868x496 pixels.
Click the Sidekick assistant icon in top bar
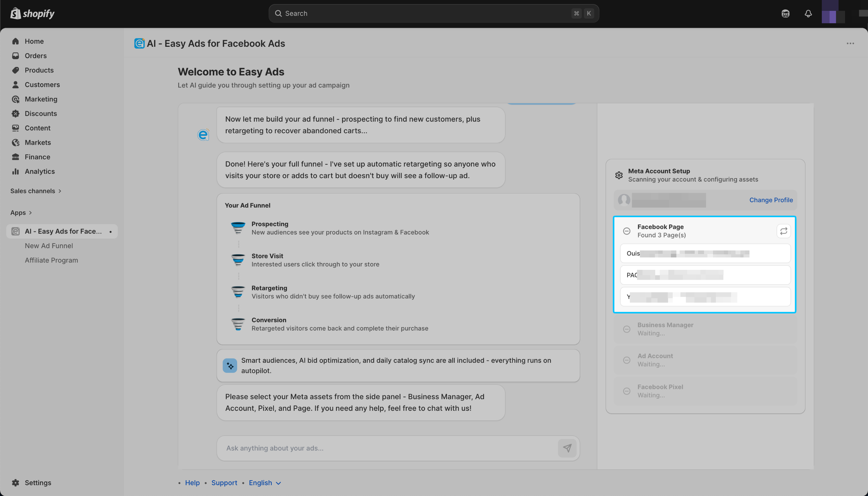pos(786,14)
